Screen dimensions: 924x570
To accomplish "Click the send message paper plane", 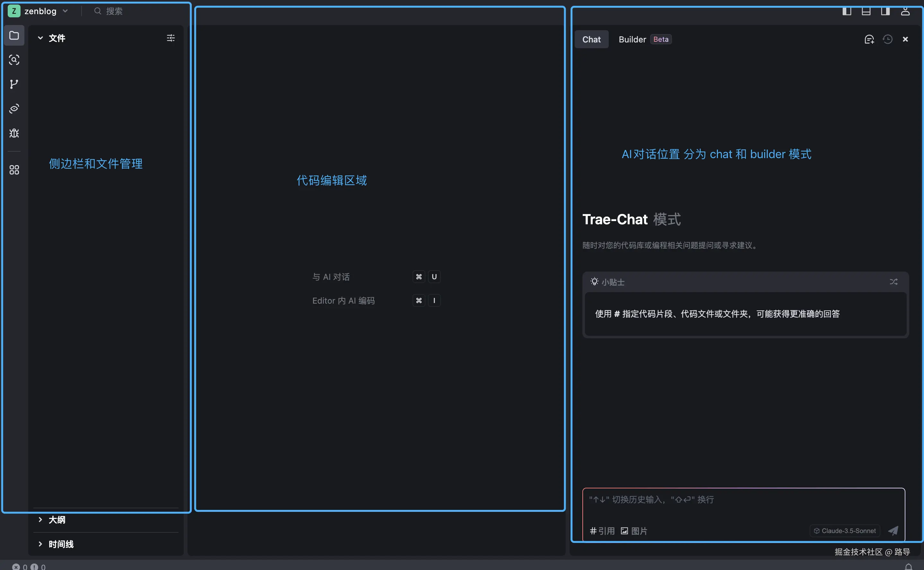I will tap(893, 531).
